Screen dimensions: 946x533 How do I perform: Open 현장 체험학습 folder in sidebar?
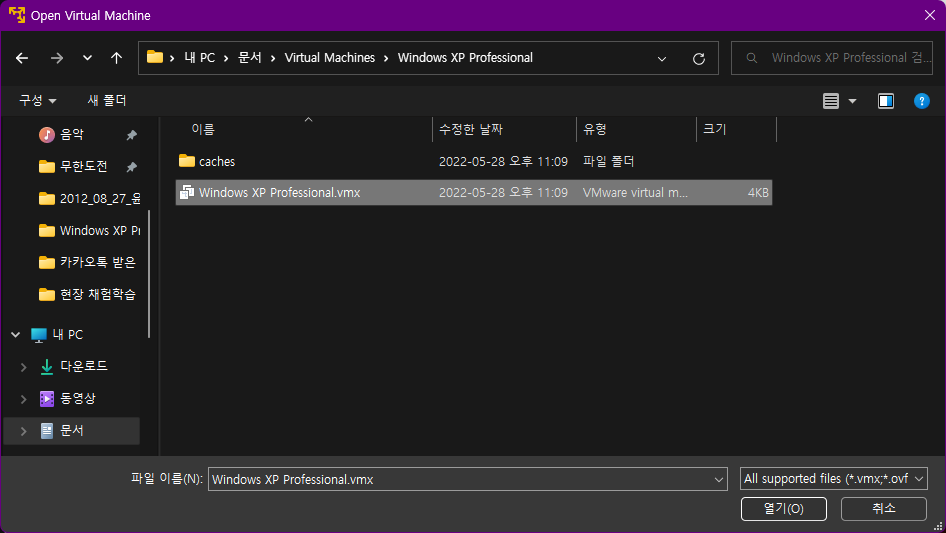click(x=87, y=294)
